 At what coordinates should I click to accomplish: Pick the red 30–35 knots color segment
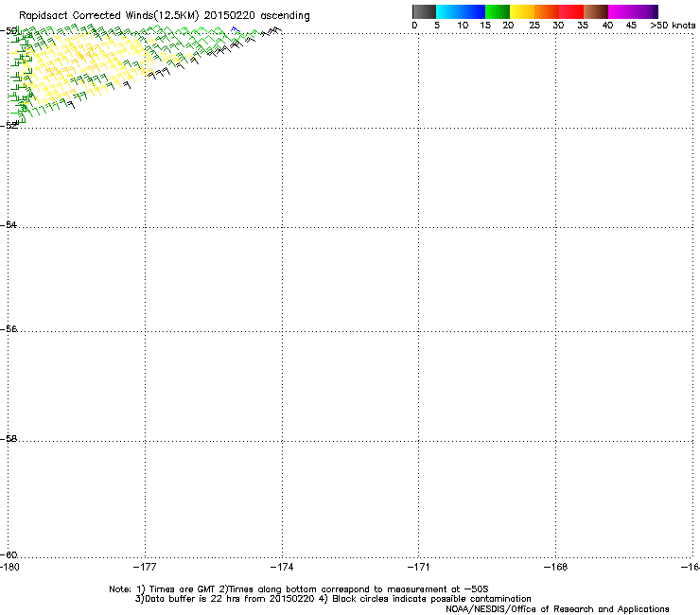571,11
